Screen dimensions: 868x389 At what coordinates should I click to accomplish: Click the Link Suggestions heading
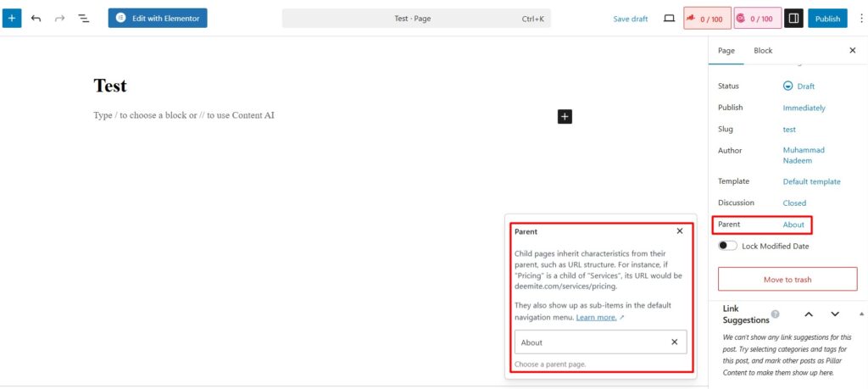pos(746,314)
